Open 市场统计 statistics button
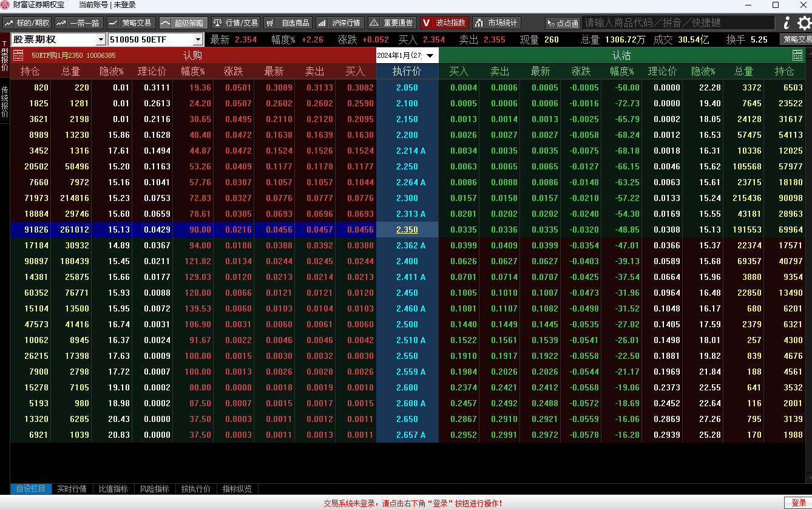 click(496, 23)
